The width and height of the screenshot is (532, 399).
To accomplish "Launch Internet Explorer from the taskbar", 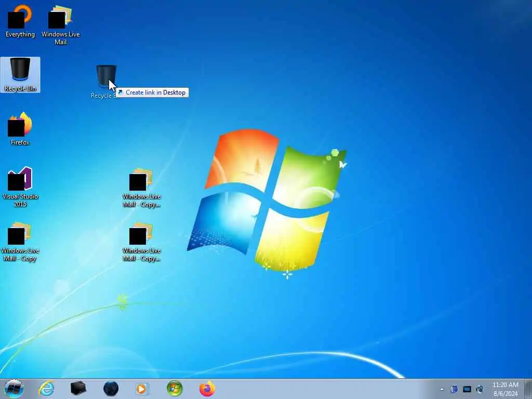I will pyautogui.click(x=46, y=389).
